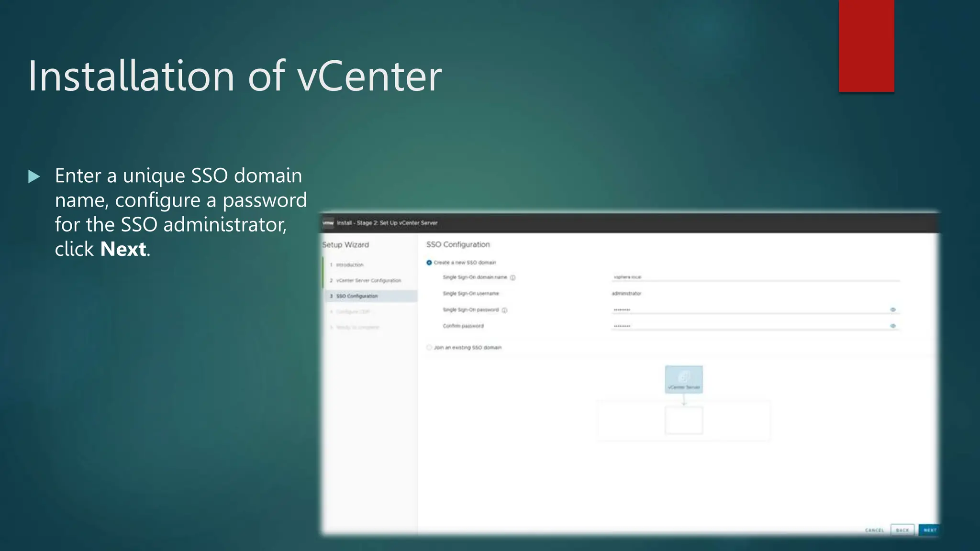
Task: Click the Single Sign-On username label
Action: pos(471,294)
